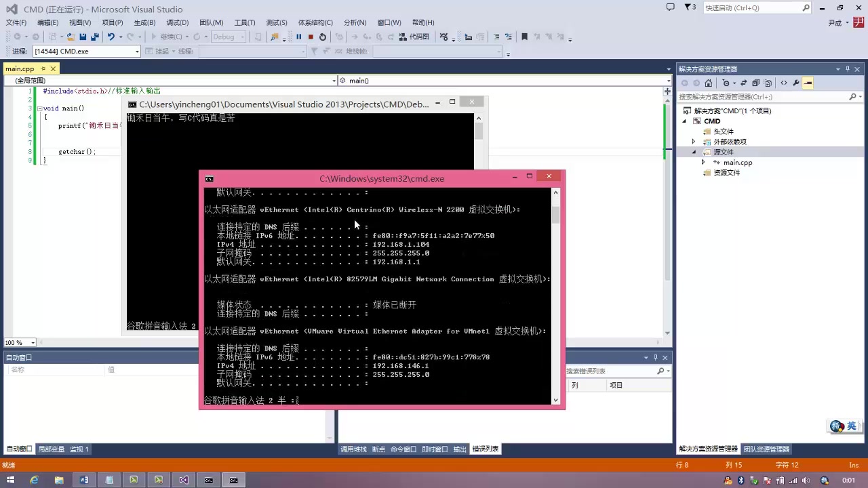Toggle Preview Selected Items highlighted icon

pos(808,83)
